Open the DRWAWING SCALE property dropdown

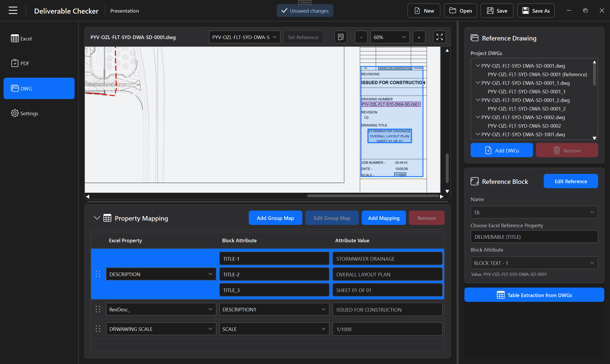[x=161, y=329]
